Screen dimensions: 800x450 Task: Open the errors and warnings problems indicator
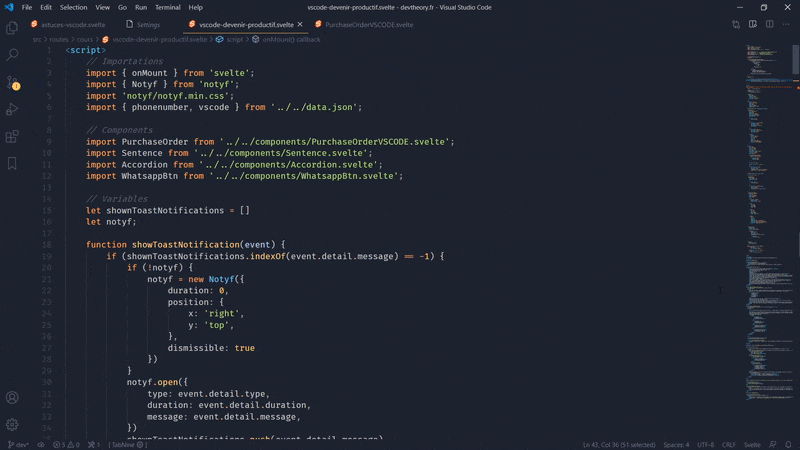(66, 445)
